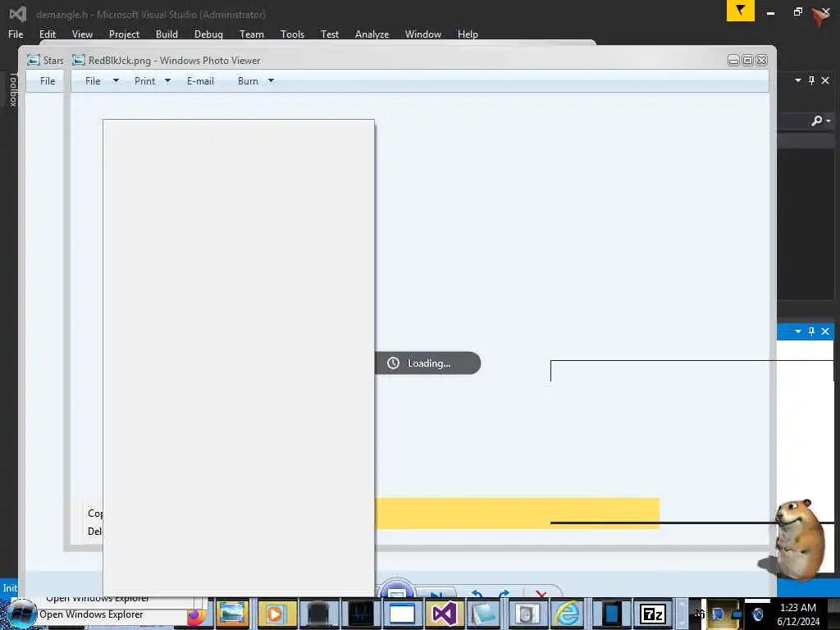Image resolution: width=840 pixels, height=630 pixels.
Task: Delete the photo with the red X icon
Action: [541, 594]
